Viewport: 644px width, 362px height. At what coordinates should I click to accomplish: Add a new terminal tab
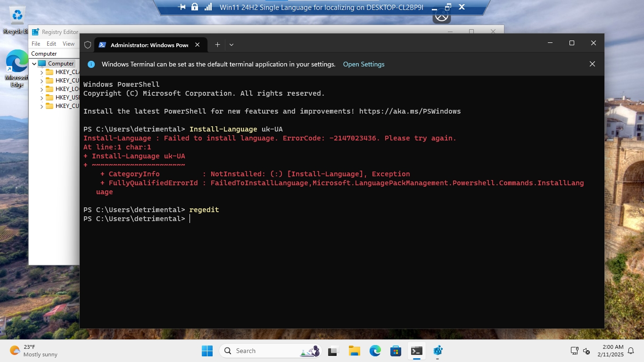(217, 45)
